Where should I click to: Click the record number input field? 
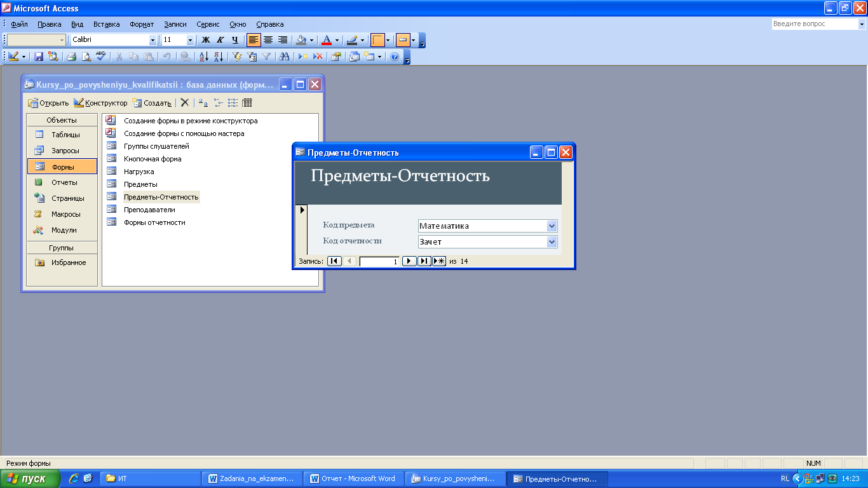coord(379,261)
